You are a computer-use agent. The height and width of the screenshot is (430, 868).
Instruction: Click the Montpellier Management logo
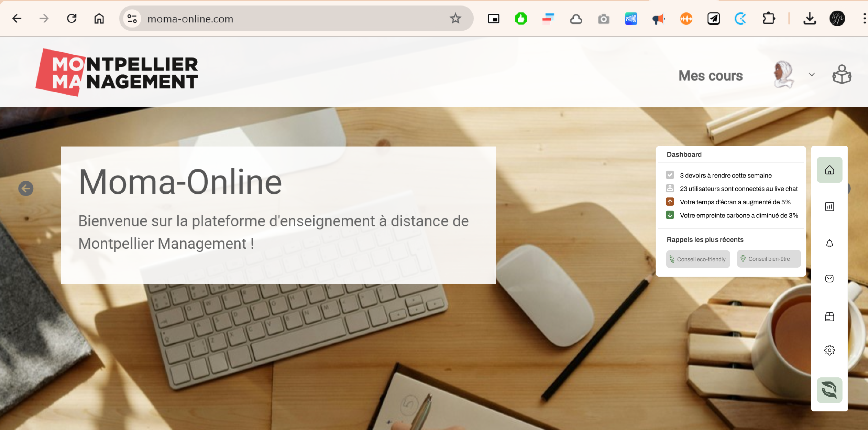pyautogui.click(x=117, y=72)
